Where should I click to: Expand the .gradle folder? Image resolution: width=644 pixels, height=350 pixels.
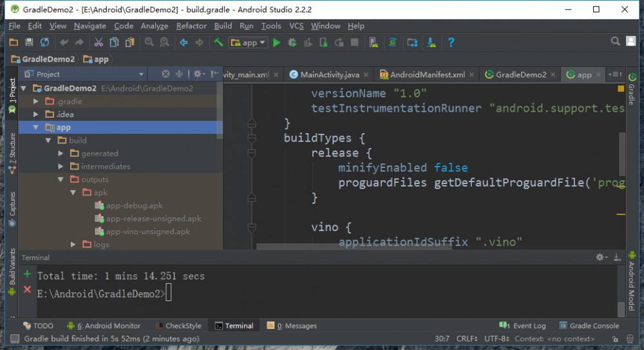(36, 102)
